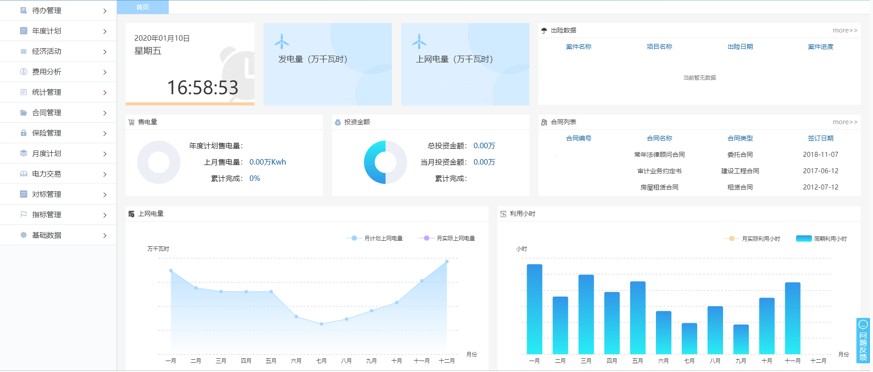Click the wind turbine icon on 发电量 card
Image resolution: width=873 pixels, height=372 pixels.
coord(282,42)
